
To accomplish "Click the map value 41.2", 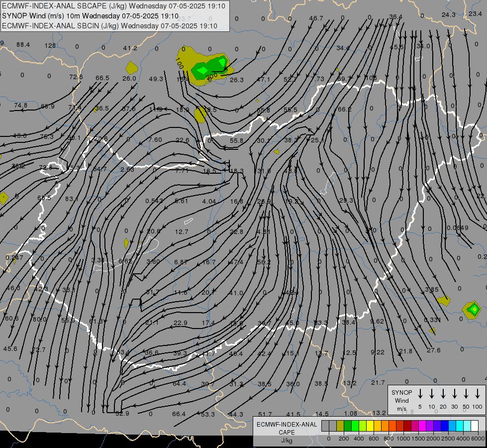I will point(130,48).
